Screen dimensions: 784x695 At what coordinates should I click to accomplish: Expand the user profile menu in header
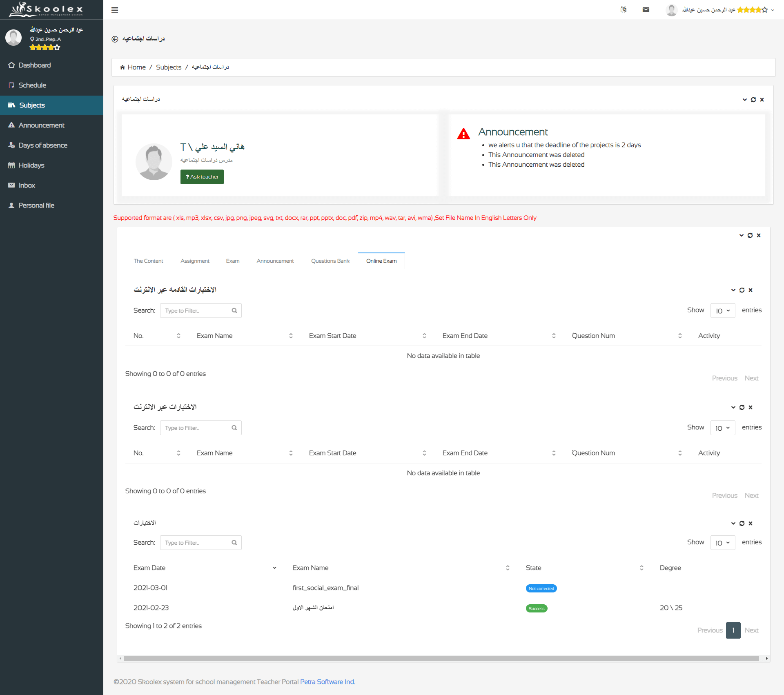[773, 10]
